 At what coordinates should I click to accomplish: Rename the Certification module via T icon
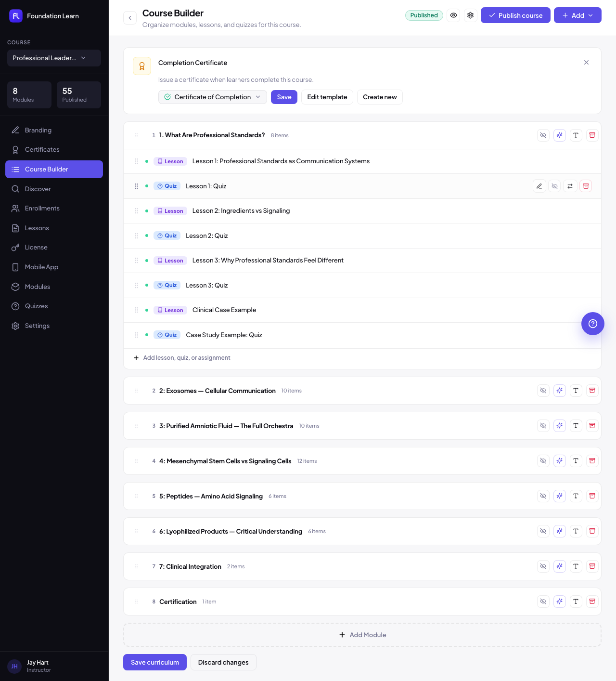point(576,602)
